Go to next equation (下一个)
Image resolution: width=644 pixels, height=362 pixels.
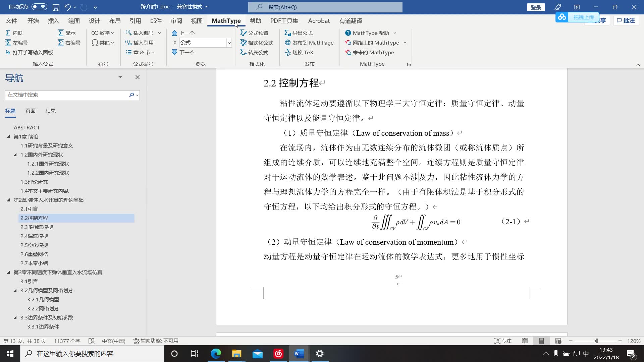tap(183, 52)
